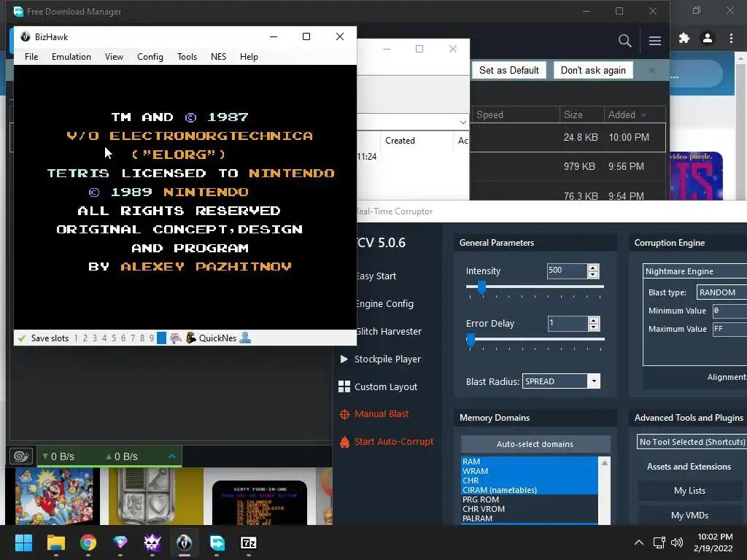Open the Config menu in BizHawk
Image resolution: width=747 pixels, height=560 pixels.
(x=150, y=57)
